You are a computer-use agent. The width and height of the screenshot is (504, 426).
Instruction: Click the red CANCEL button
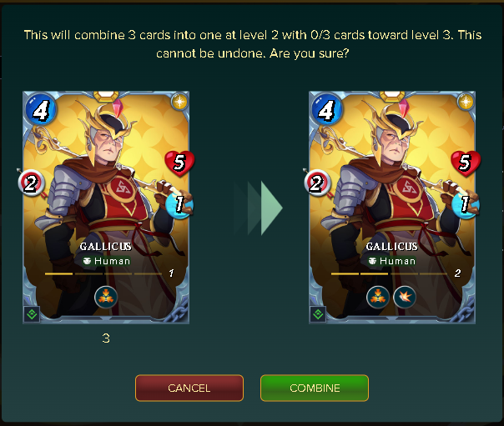point(189,388)
